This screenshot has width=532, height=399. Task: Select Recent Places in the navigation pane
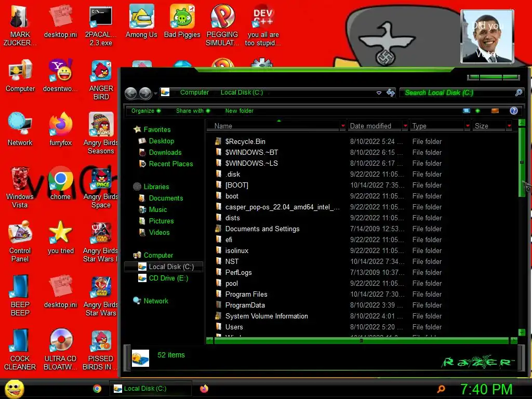(170, 164)
